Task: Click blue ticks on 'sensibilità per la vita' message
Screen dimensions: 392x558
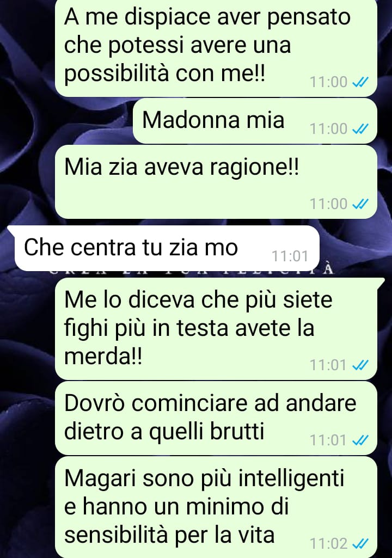Action: coord(360,544)
